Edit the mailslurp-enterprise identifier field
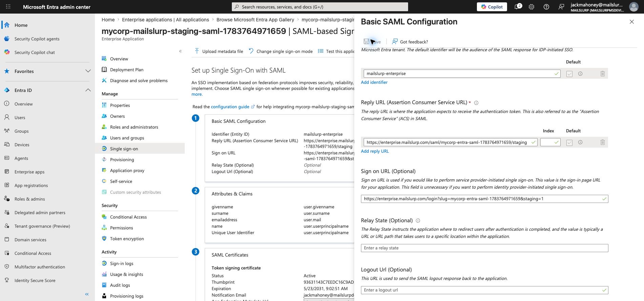The width and height of the screenshot is (644, 301). point(462,74)
